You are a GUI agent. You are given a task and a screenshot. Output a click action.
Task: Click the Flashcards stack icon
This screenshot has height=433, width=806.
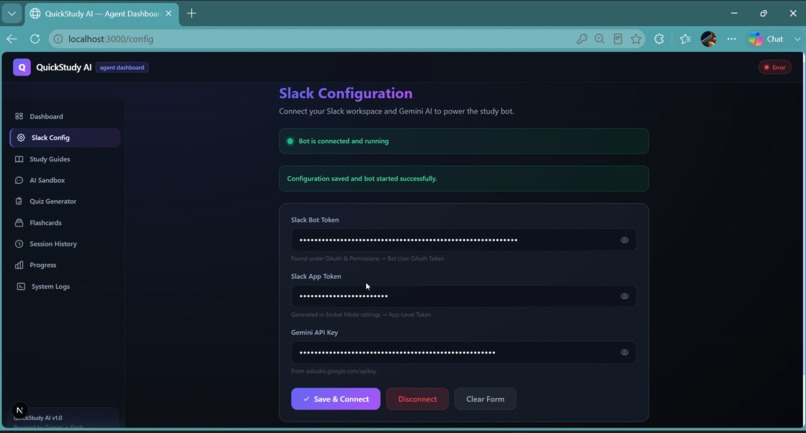19,223
